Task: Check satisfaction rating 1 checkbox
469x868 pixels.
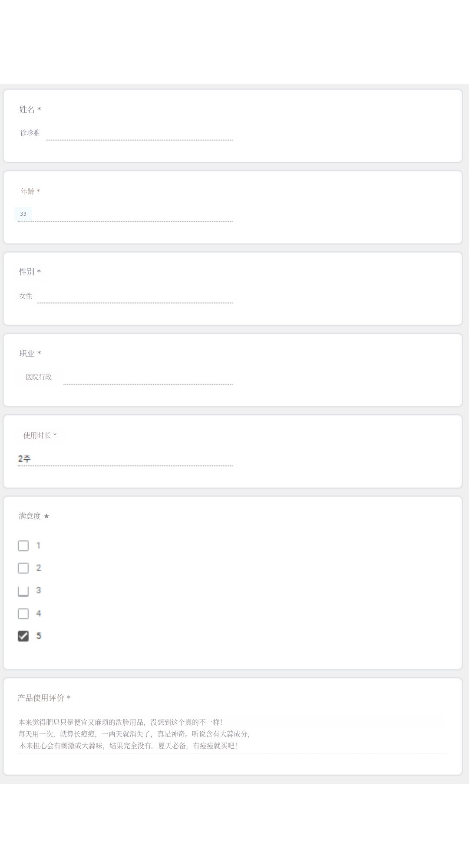Action: (23, 546)
